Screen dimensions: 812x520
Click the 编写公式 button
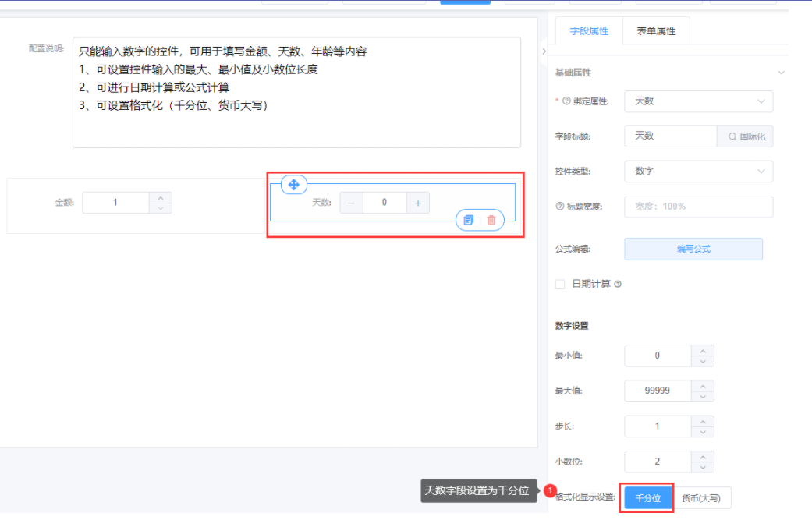click(693, 249)
